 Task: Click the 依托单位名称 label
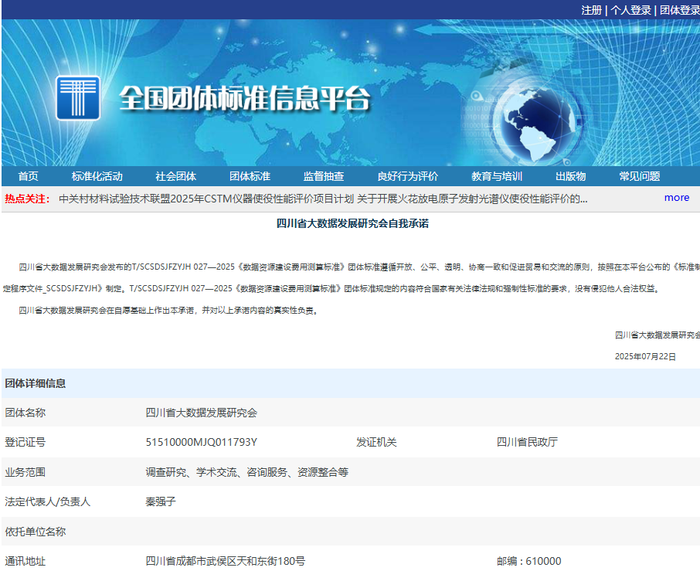click(x=36, y=532)
